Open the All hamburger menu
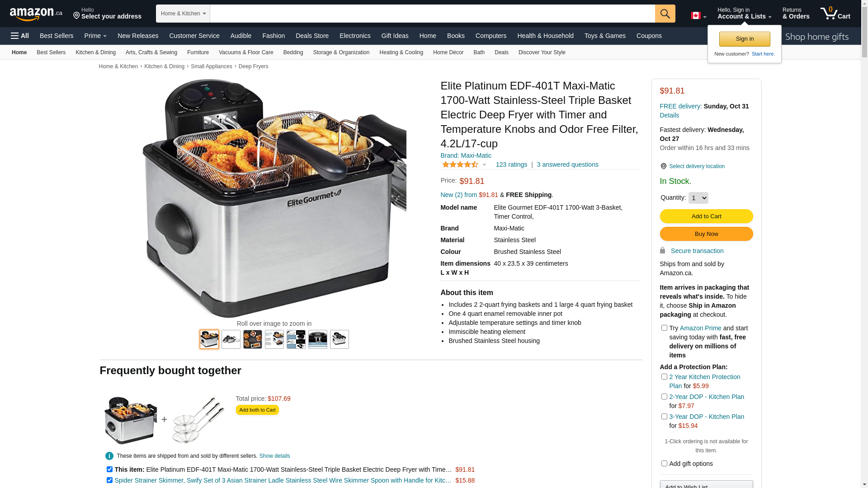The width and height of the screenshot is (868, 488). pos(20,36)
